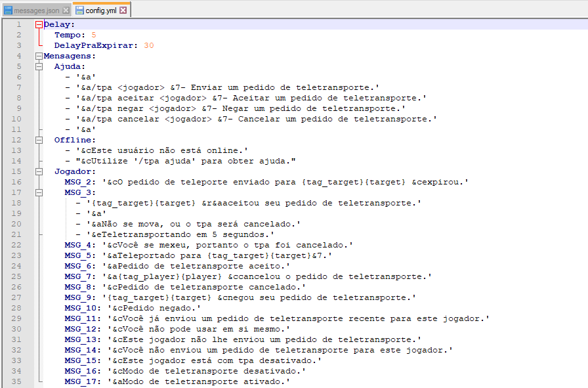Click line number 35 in the margin
Image resolution: width=588 pixels, height=388 pixels.
click(x=18, y=381)
